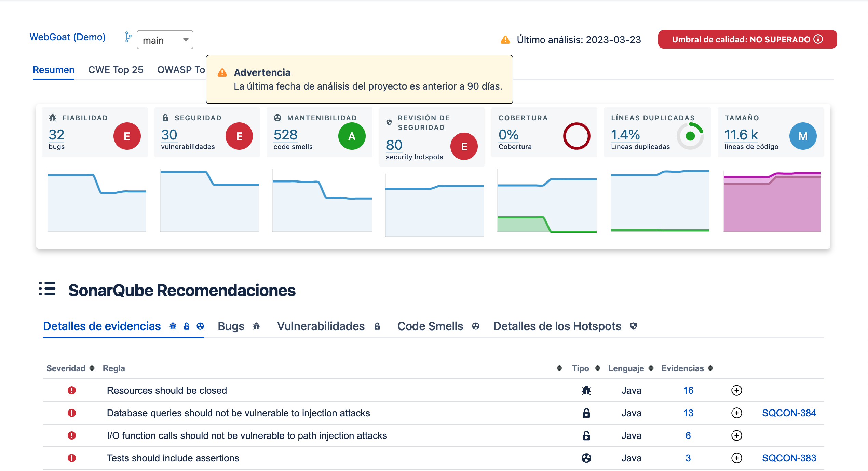Select the Detalles de evidencias tab
868x471 pixels.
coord(123,326)
